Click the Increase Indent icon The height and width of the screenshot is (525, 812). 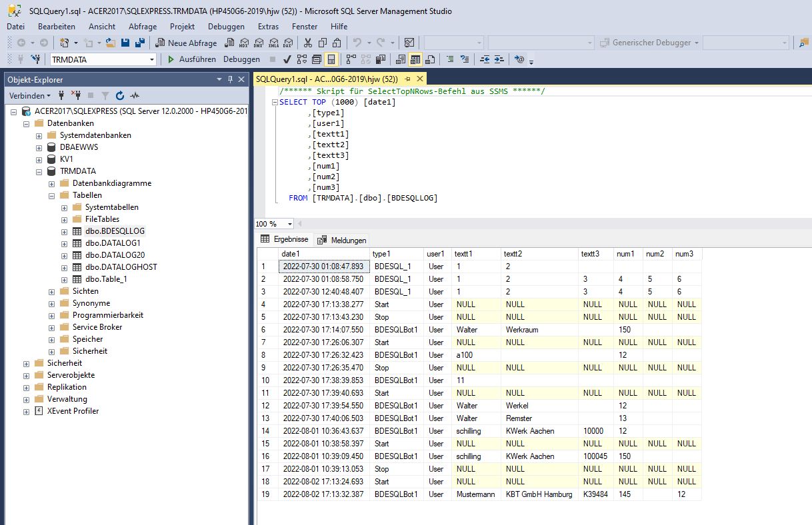point(500,59)
